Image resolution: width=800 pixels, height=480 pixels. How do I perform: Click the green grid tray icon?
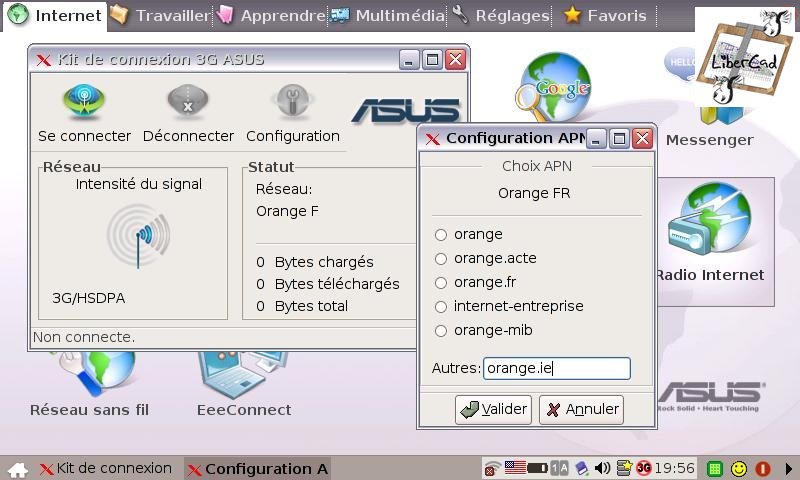coord(715,468)
